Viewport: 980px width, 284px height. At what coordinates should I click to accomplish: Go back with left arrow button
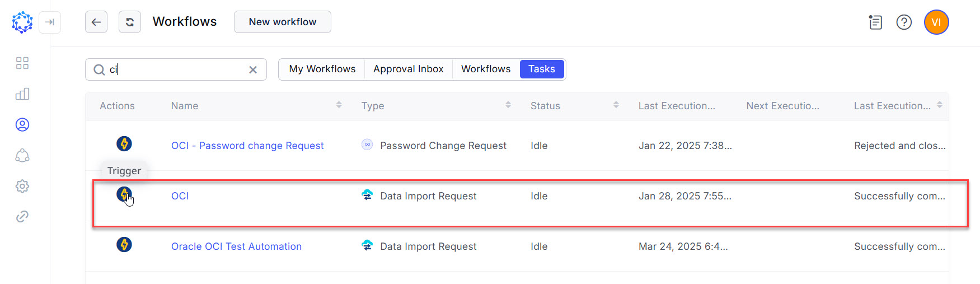[x=96, y=22]
